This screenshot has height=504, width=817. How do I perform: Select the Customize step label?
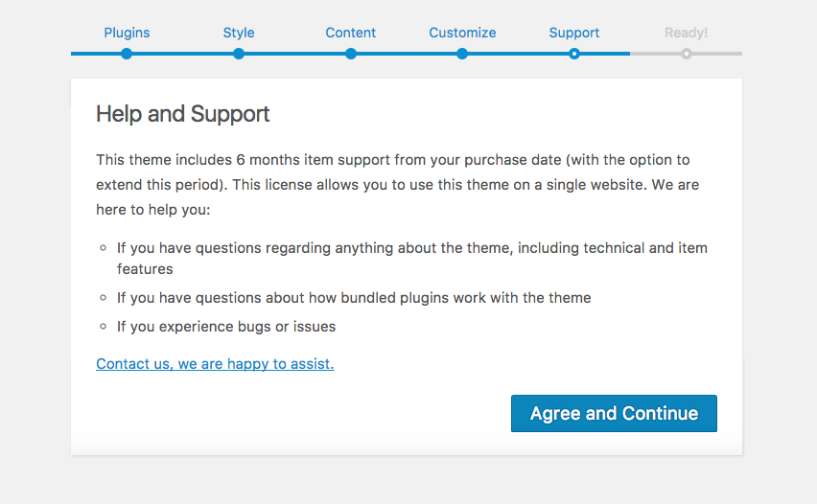pos(462,33)
